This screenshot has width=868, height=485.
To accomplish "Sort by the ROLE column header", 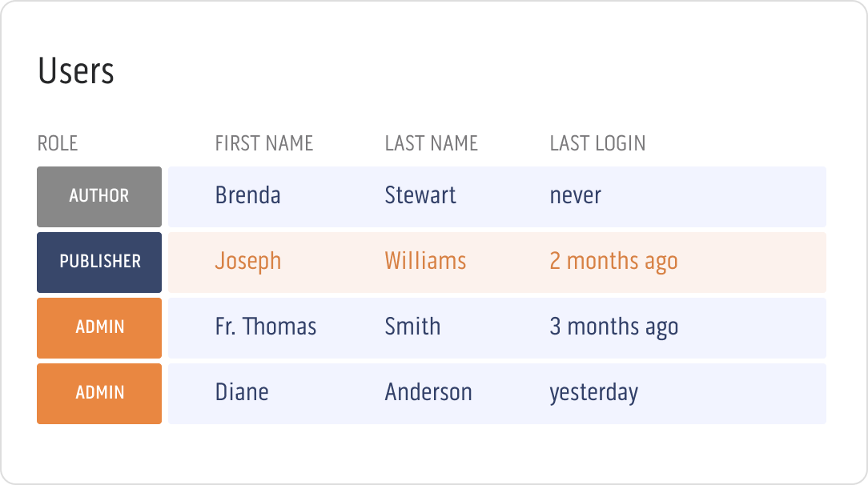I will click(57, 143).
